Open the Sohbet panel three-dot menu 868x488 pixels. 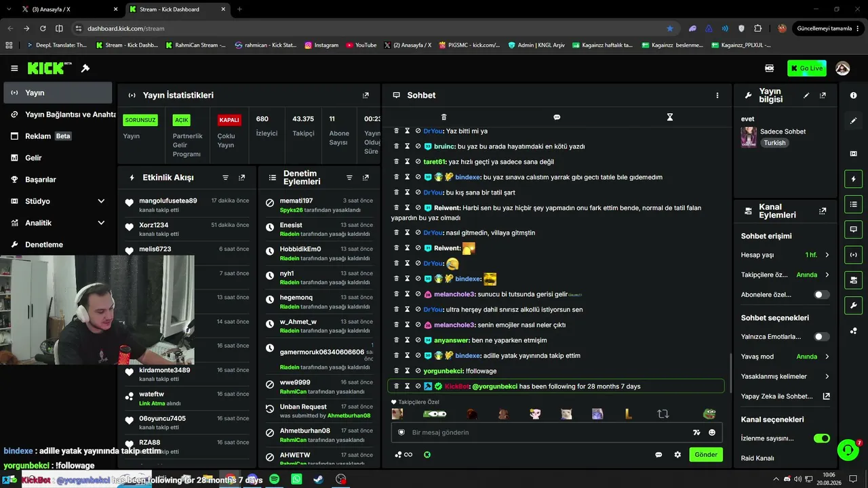(x=717, y=96)
